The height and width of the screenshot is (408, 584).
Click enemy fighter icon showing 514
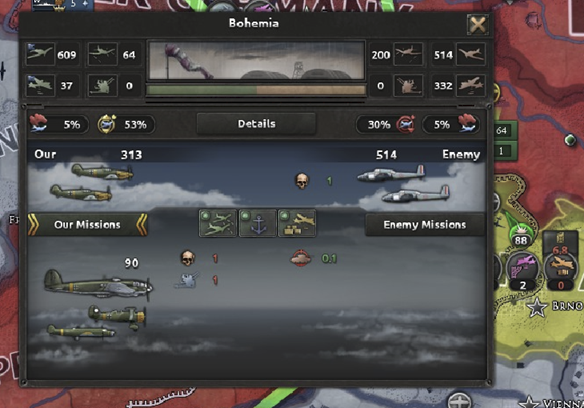(x=471, y=54)
